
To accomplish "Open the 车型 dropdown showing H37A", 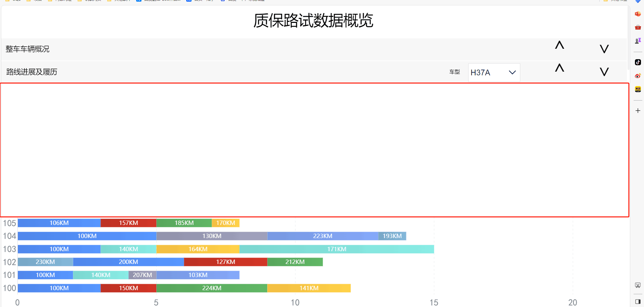I will point(494,73).
